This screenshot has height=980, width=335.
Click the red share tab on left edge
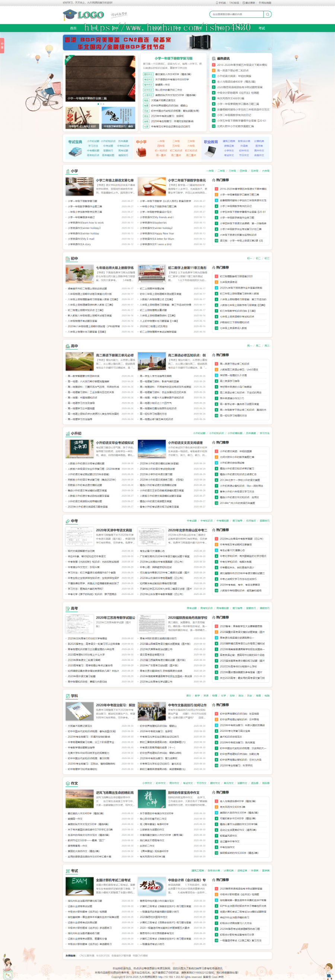point(2,46)
